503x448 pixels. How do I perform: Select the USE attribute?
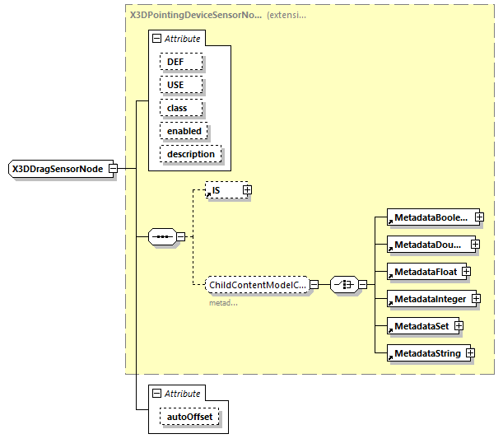(175, 85)
